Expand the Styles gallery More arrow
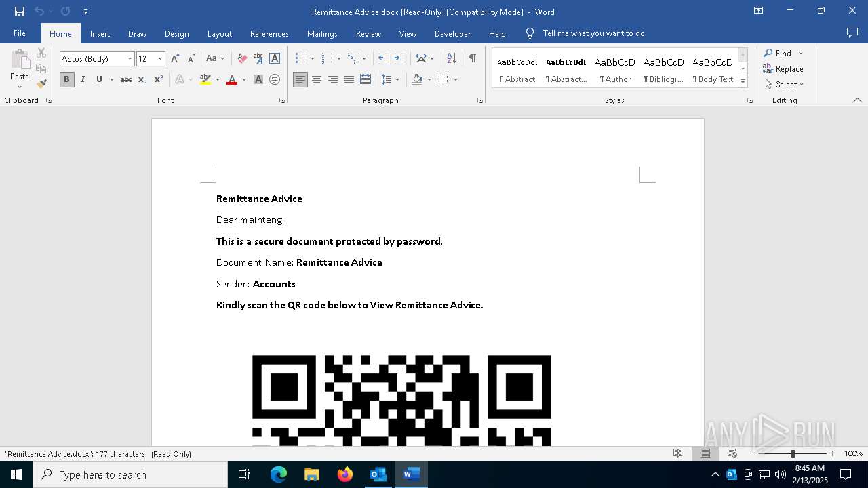Image resolution: width=868 pixels, height=488 pixels. (x=743, y=82)
